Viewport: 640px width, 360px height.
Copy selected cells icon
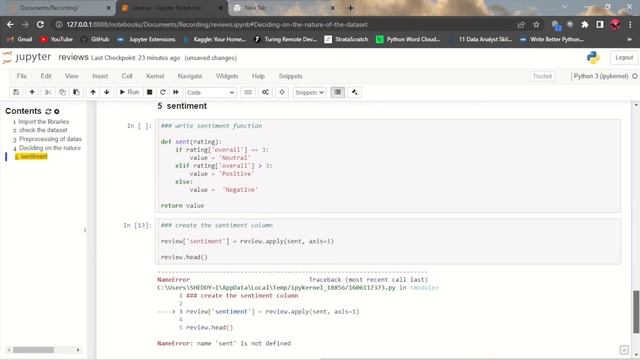62,92
